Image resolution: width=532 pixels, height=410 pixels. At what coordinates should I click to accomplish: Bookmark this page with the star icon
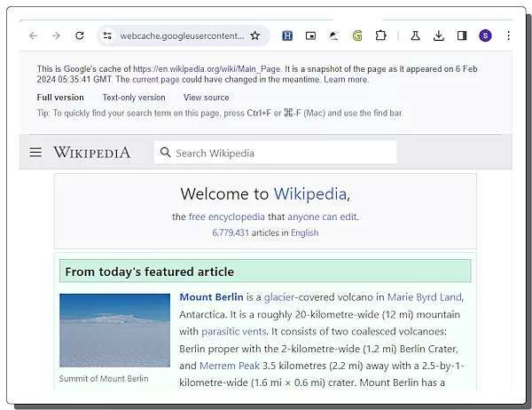pyautogui.click(x=254, y=35)
